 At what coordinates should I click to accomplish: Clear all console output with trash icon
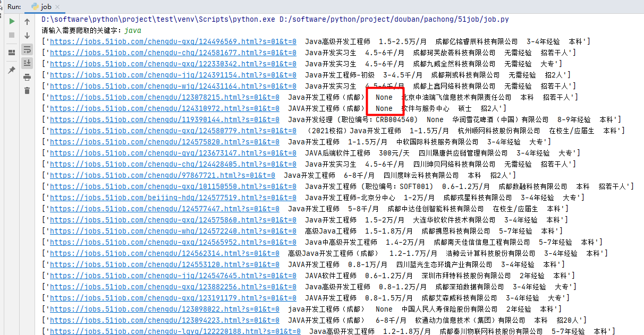click(x=27, y=91)
